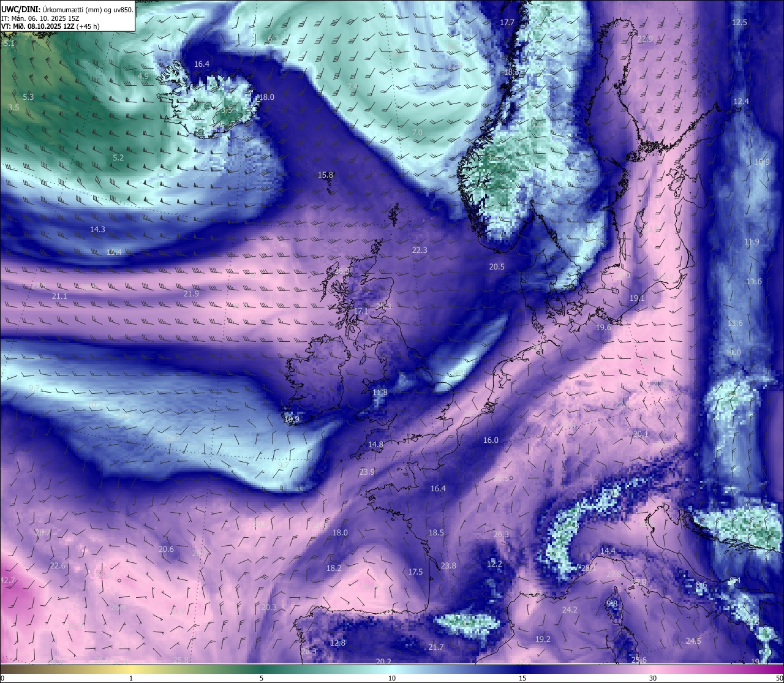The image size is (784, 683).
Task: Click the 18.2 value on the map
Action: coord(334,568)
